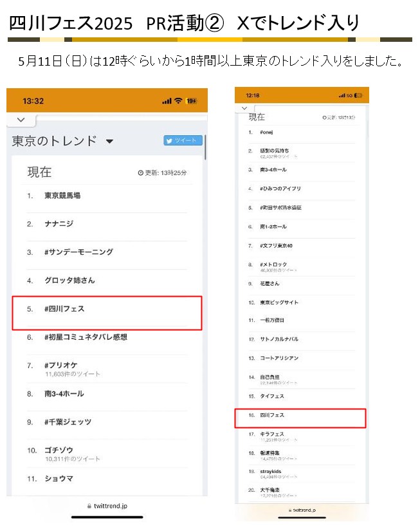Screen dimensions: 420x531
Task: Open the straykids trend entry
Action: [x=271, y=472]
